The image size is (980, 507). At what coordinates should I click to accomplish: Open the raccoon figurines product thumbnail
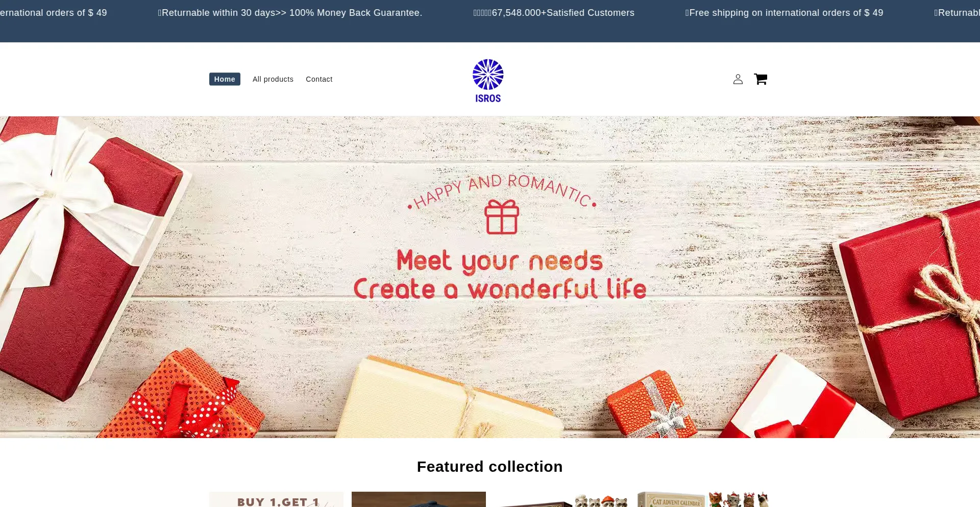561,499
